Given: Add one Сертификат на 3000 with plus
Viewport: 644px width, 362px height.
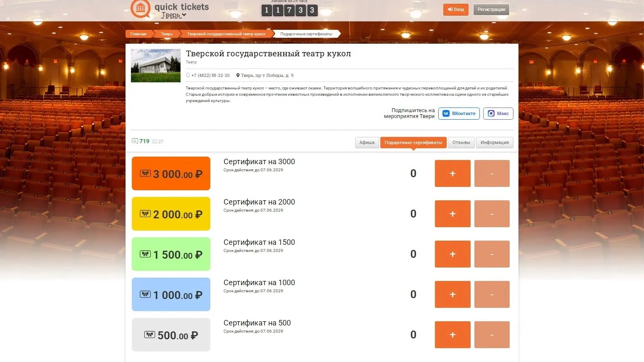Looking at the screenshot, I should (453, 173).
